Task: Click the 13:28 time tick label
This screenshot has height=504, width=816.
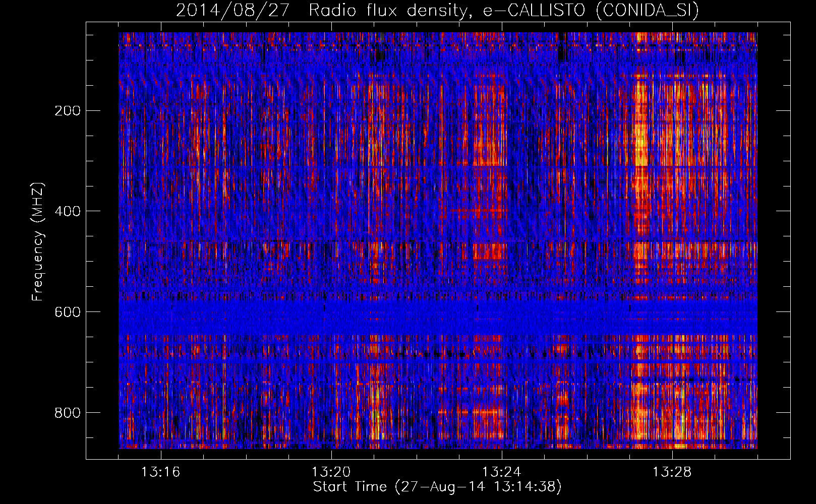Action: point(672,472)
